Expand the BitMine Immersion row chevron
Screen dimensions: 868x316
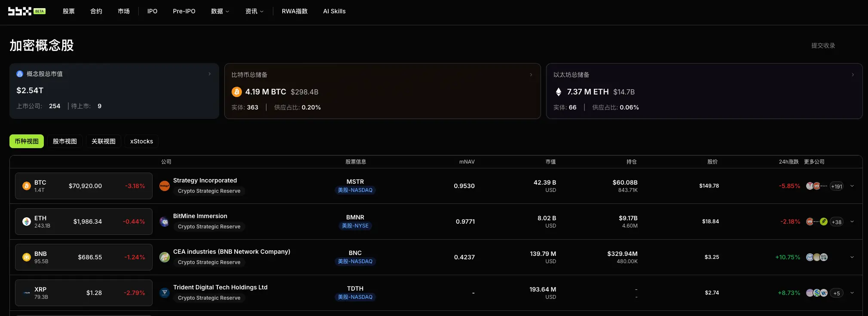[x=852, y=222]
